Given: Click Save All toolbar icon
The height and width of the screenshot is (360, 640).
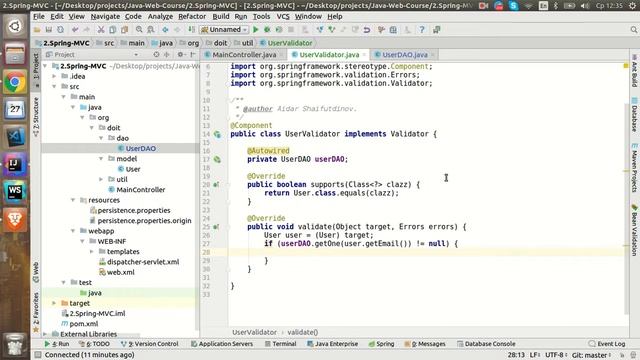Looking at the screenshot, I should click(49, 30).
